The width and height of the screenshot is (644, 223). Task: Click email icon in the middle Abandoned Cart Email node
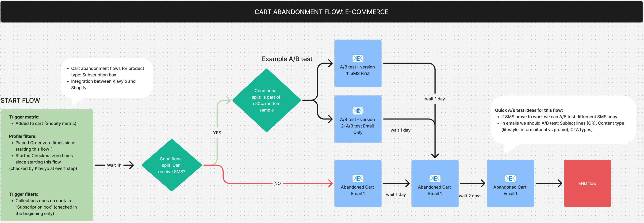coord(435,178)
